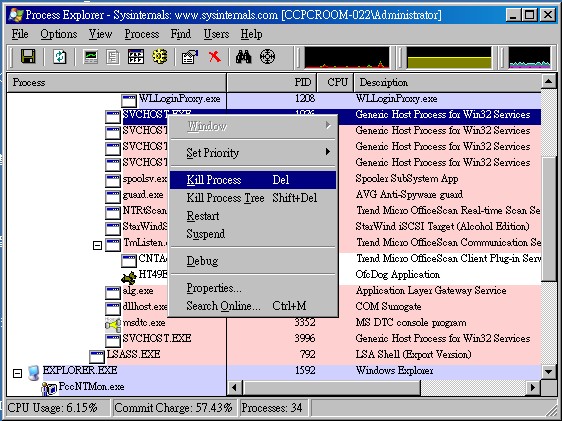Click the horizontal scrollbar thumb
Image resolution: width=562 pixels, height=421 pixels.
point(332,387)
